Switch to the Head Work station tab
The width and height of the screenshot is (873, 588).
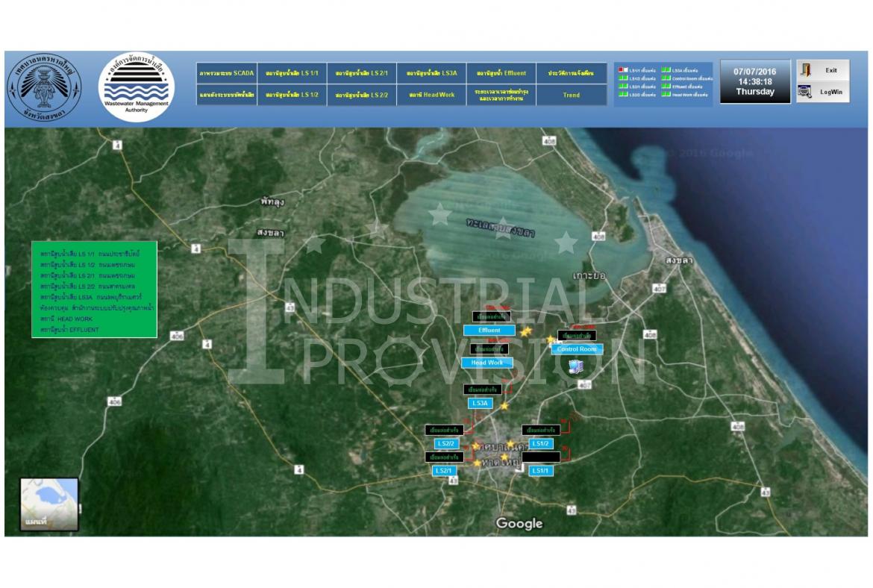pos(431,95)
